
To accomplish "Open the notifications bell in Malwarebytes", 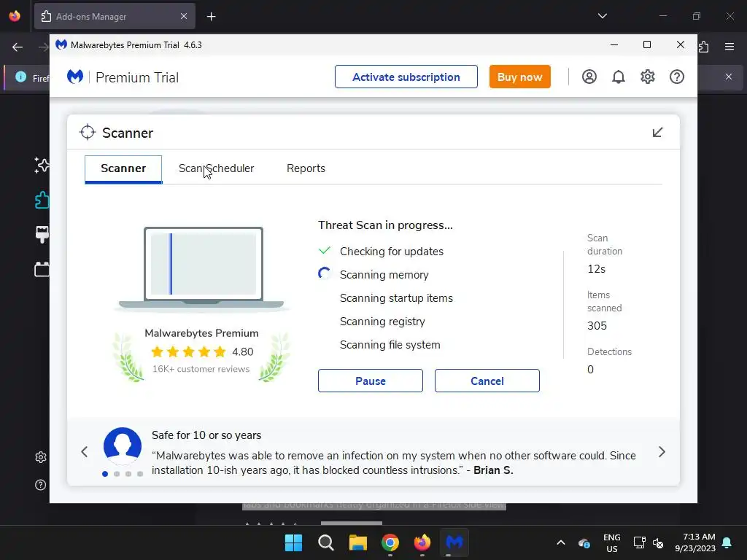I will click(619, 77).
